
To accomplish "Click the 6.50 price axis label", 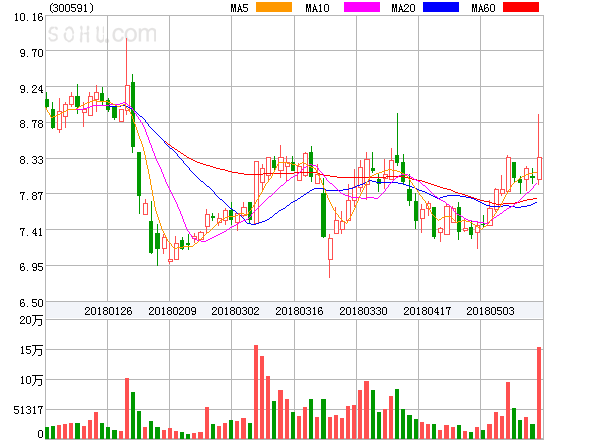I will point(31,303).
